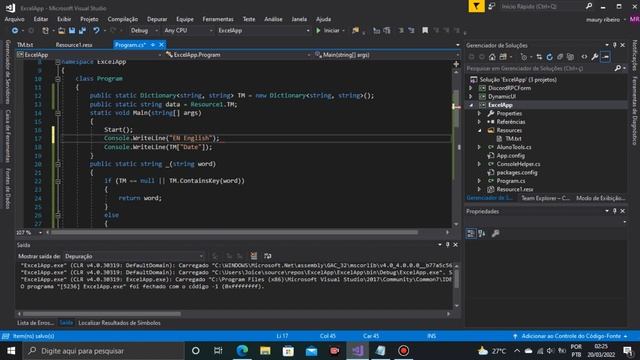Close the Program.cs editor tab

[162, 44]
